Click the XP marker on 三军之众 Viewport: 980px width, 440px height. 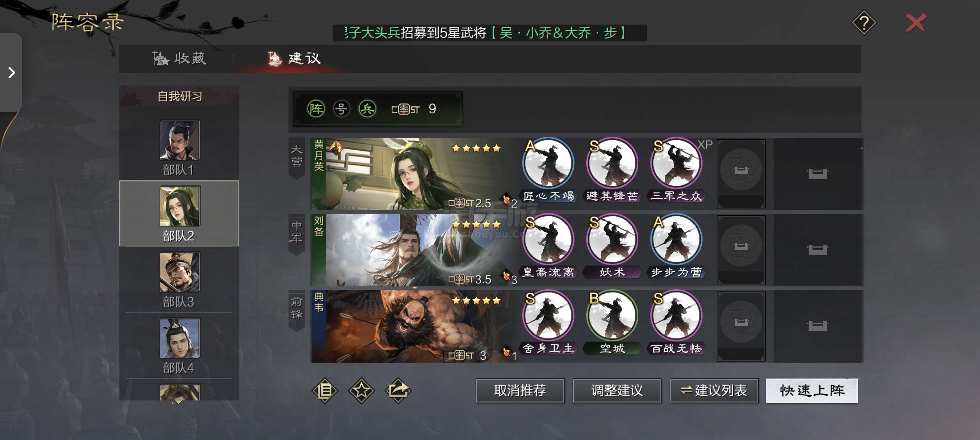[705, 145]
